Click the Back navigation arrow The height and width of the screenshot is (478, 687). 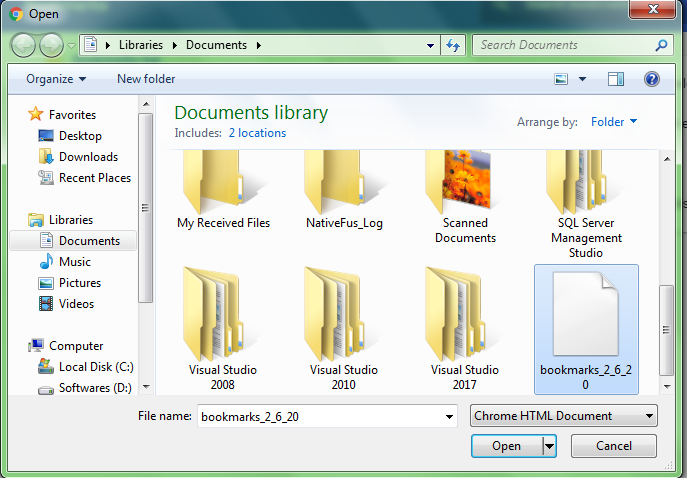(x=23, y=45)
